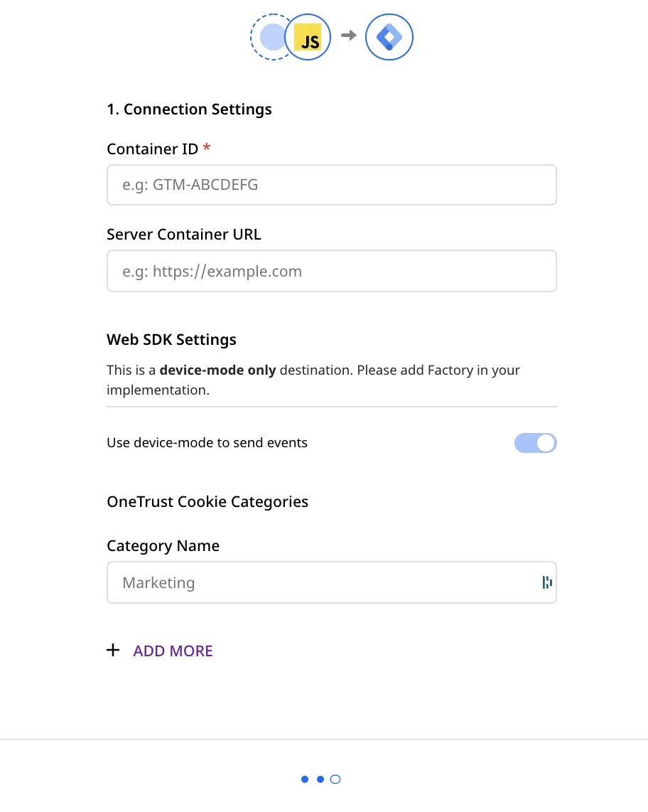Go to the first step dot
Image resolution: width=648 pixels, height=812 pixels.
(x=305, y=779)
